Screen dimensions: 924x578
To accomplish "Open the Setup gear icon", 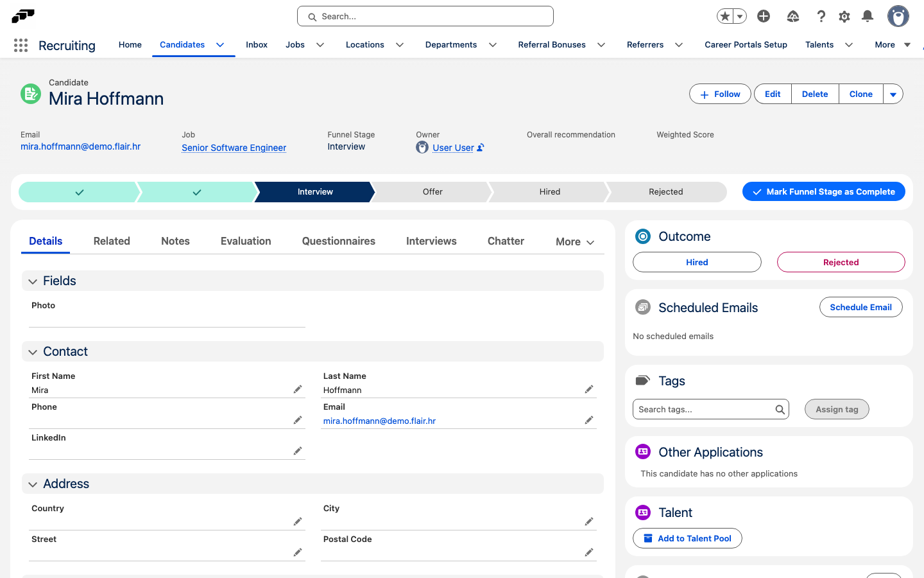I will coord(844,16).
